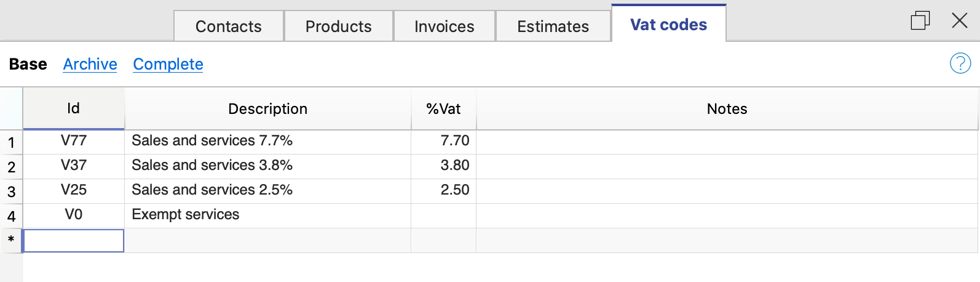
Task: Click the help question mark icon
Action: 960,63
